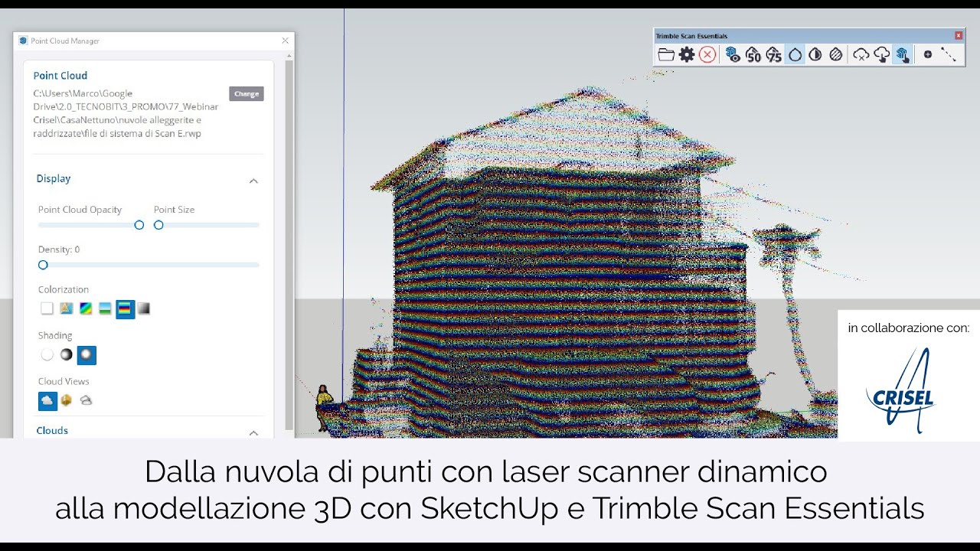
Task: Choose the highlighted glow shading option
Action: pyautogui.click(x=87, y=355)
